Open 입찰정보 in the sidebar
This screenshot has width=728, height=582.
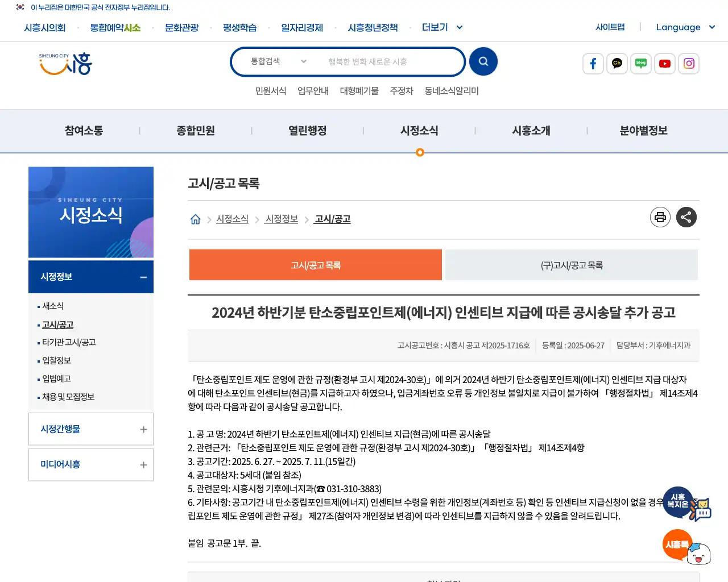point(56,360)
